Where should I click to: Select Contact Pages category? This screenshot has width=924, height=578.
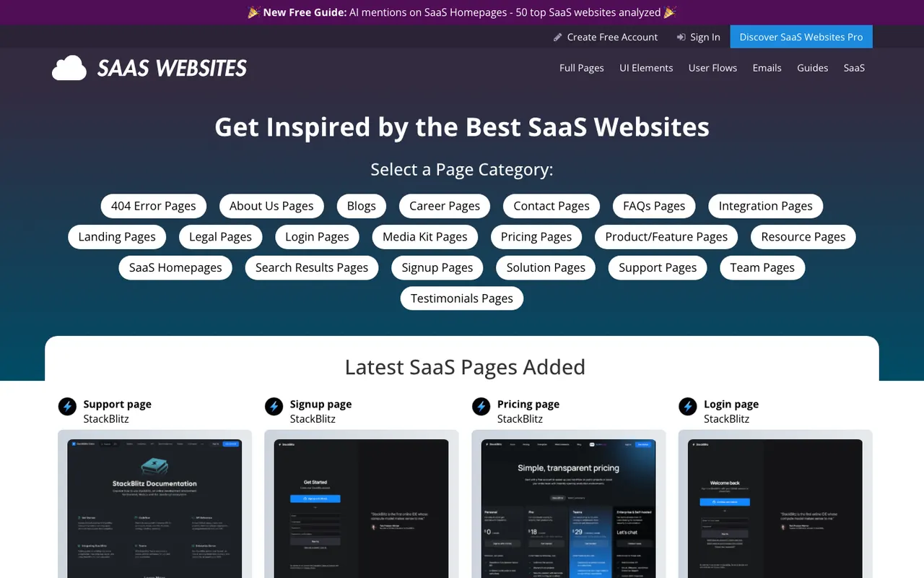coord(552,206)
